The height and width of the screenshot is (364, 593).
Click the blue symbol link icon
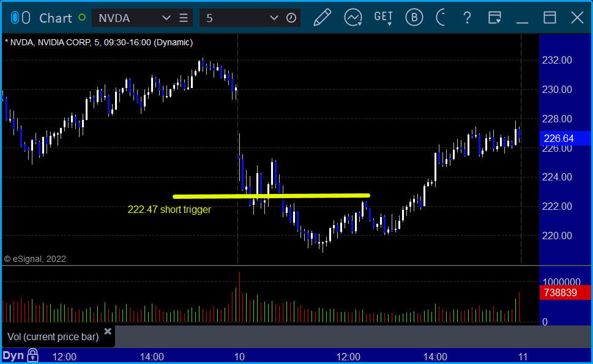tap(15, 18)
